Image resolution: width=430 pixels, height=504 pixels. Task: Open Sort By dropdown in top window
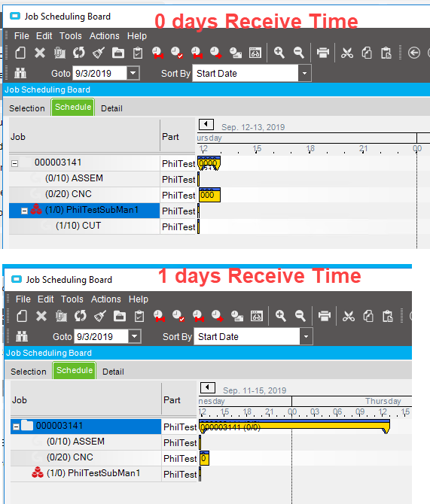[304, 73]
